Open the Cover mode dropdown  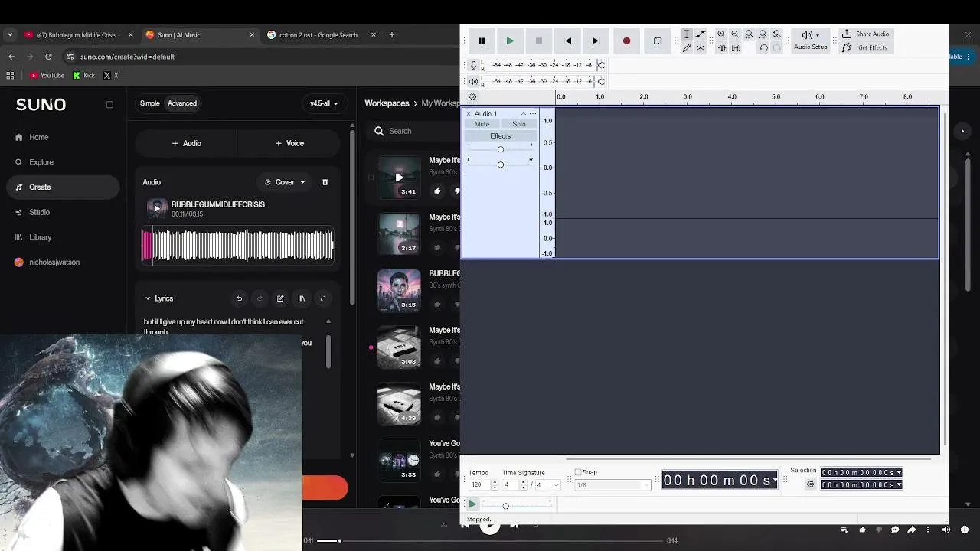285,182
